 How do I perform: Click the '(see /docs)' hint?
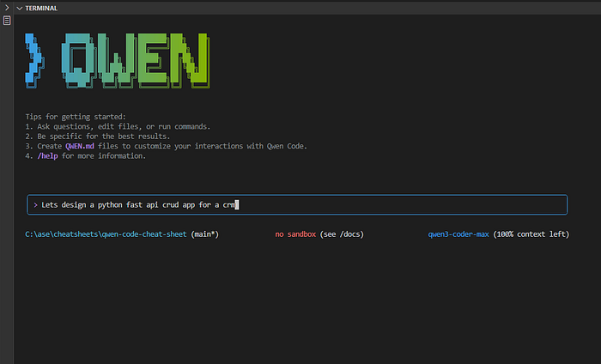coord(342,234)
